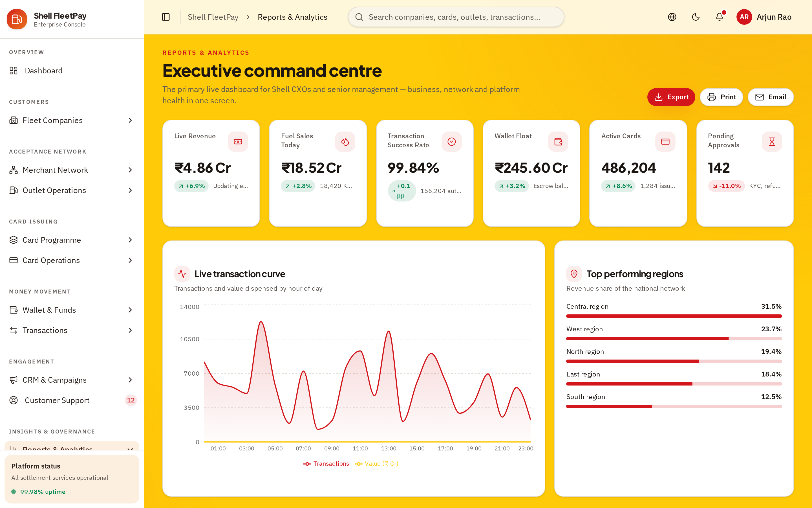
Task: Click the Outlet Operations fuel icon
Action: click(x=14, y=190)
